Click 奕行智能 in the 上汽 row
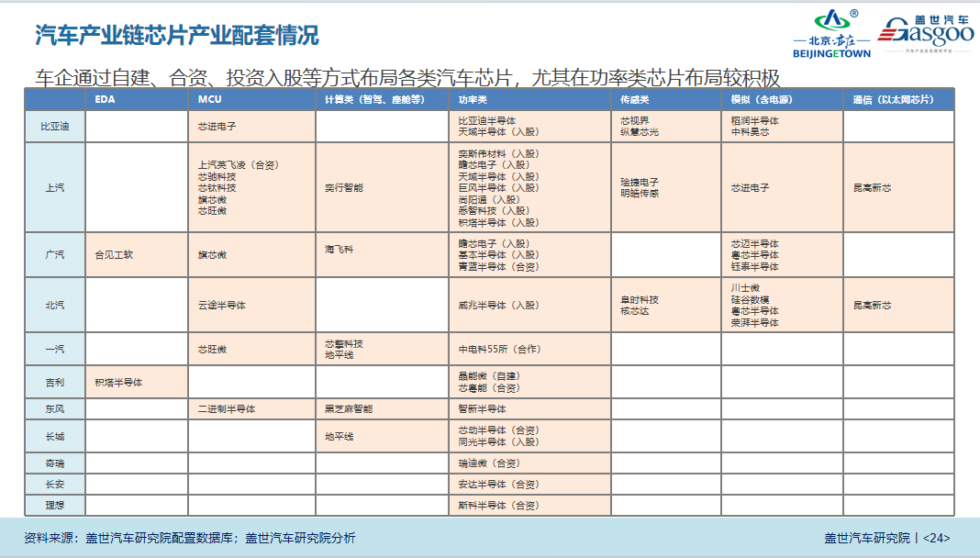 344,187
